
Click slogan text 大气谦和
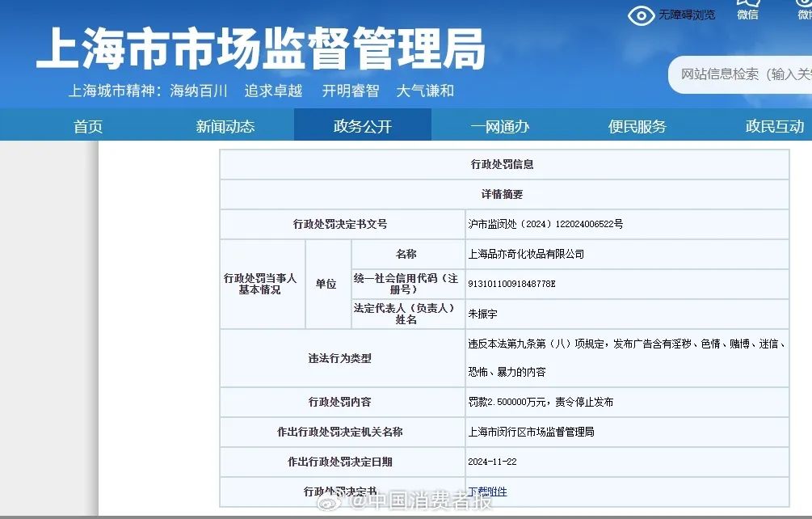425,91
